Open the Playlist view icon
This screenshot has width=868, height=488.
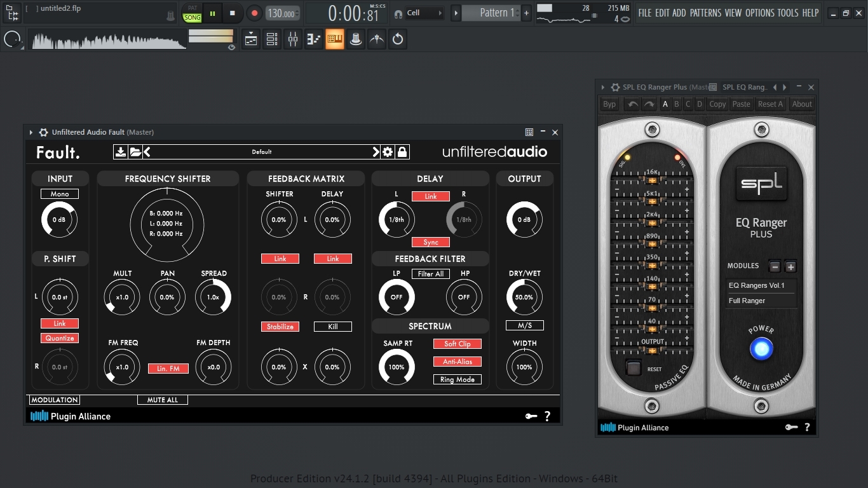(251, 39)
